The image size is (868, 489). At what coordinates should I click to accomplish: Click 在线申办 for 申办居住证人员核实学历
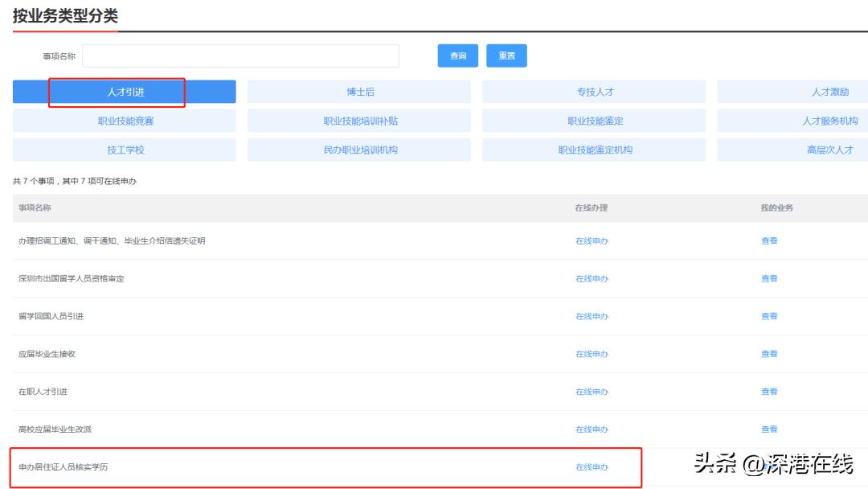pyautogui.click(x=592, y=467)
